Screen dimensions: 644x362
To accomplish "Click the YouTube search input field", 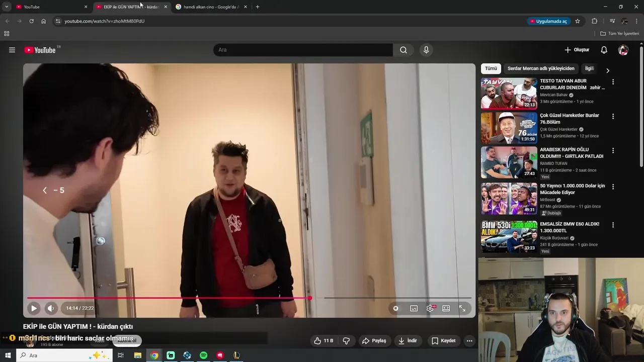I will (303, 50).
